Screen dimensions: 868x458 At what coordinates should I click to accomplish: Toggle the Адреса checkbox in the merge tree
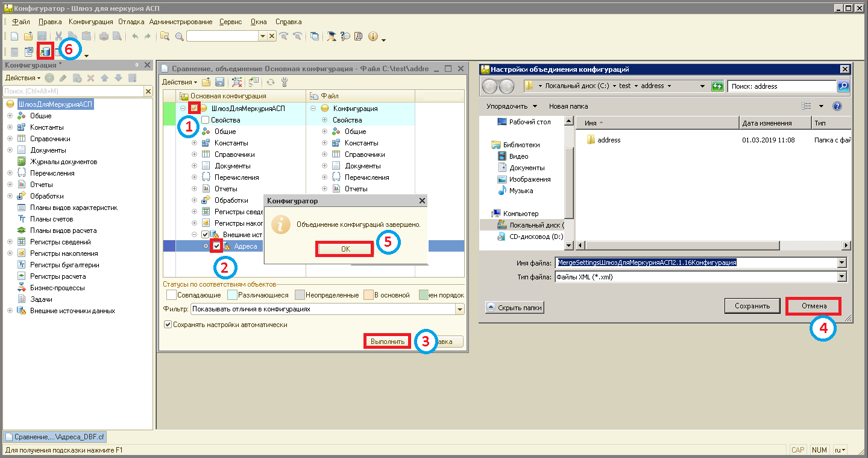pyautogui.click(x=217, y=246)
